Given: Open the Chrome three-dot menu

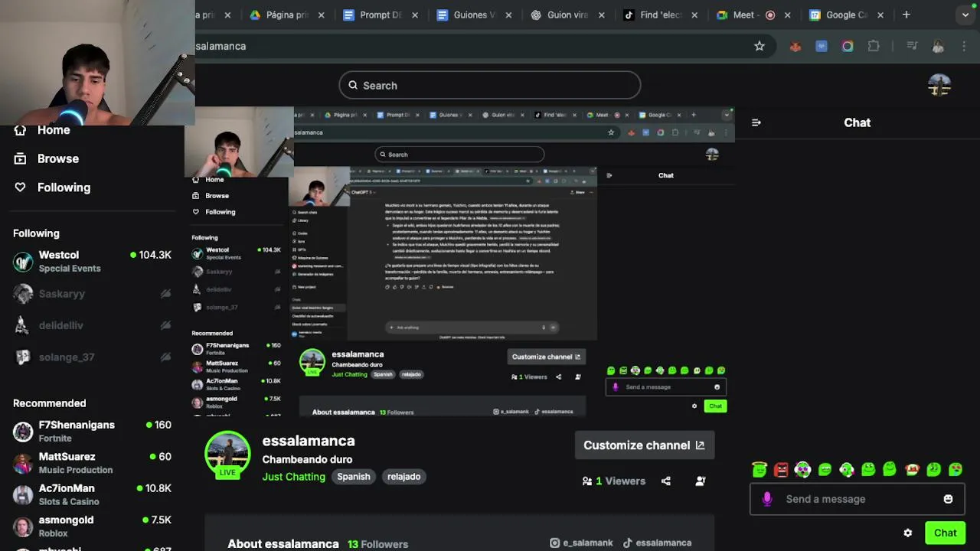Looking at the screenshot, I should coord(964,46).
